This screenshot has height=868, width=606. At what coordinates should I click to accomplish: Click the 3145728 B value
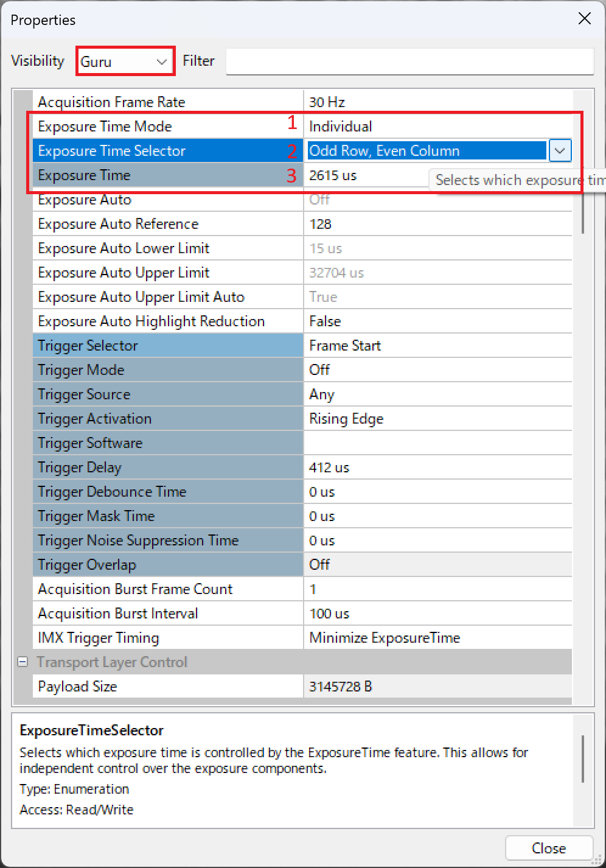coord(341,686)
